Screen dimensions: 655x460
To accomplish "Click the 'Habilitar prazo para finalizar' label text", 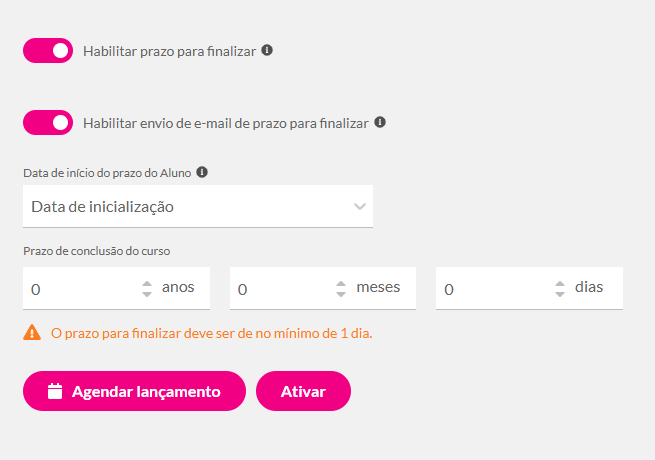I will [170, 50].
